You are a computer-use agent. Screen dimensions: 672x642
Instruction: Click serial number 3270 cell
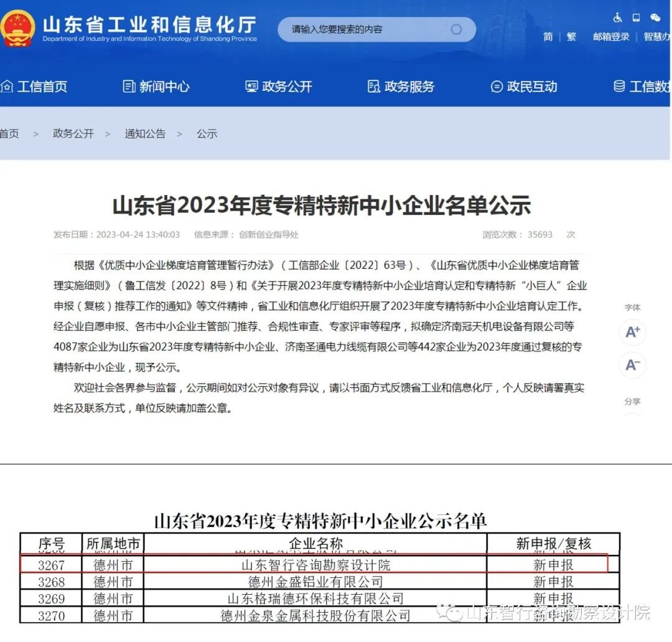pos(51,616)
